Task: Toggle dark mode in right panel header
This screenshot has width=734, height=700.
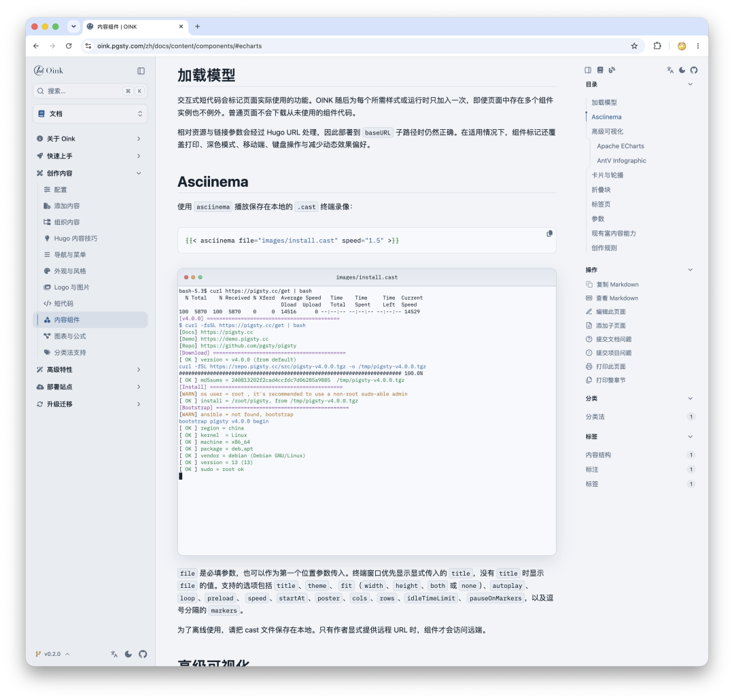Action: click(682, 70)
